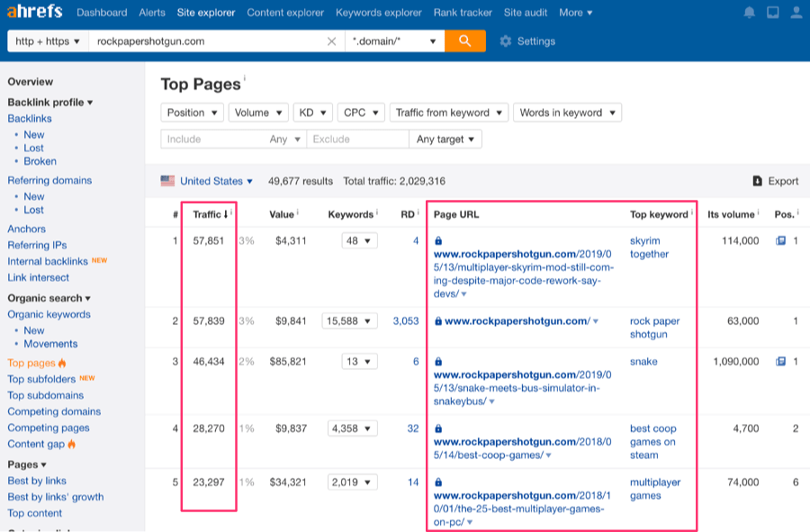
Task: Open Best by links report
Action: pyautogui.click(x=37, y=481)
